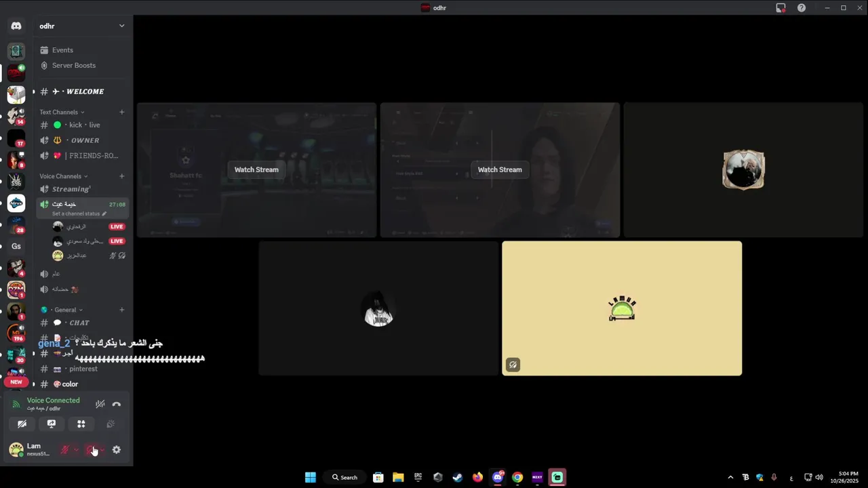Click taskbar Search box
This screenshot has height=488, width=868.
[x=344, y=477]
